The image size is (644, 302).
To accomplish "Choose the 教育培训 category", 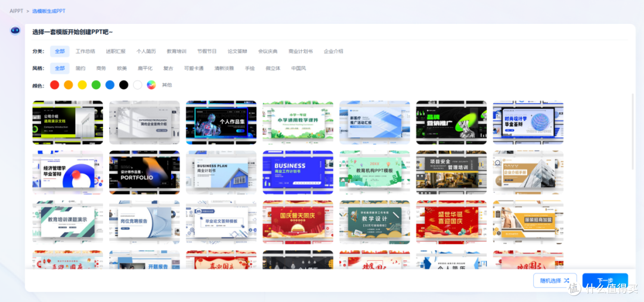I will pyautogui.click(x=177, y=51).
